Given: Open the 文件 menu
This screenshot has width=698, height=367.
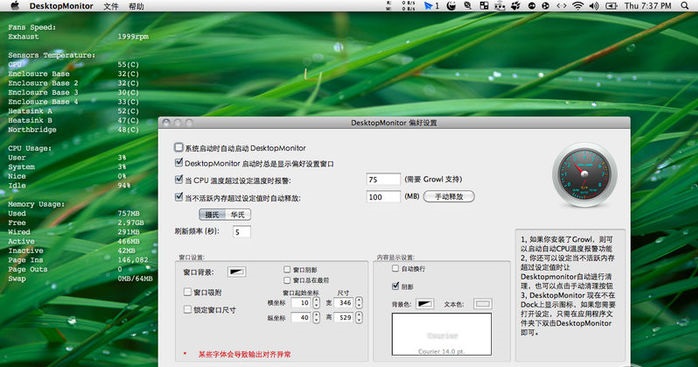Looking at the screenshot, I should (x=111, y=6).
